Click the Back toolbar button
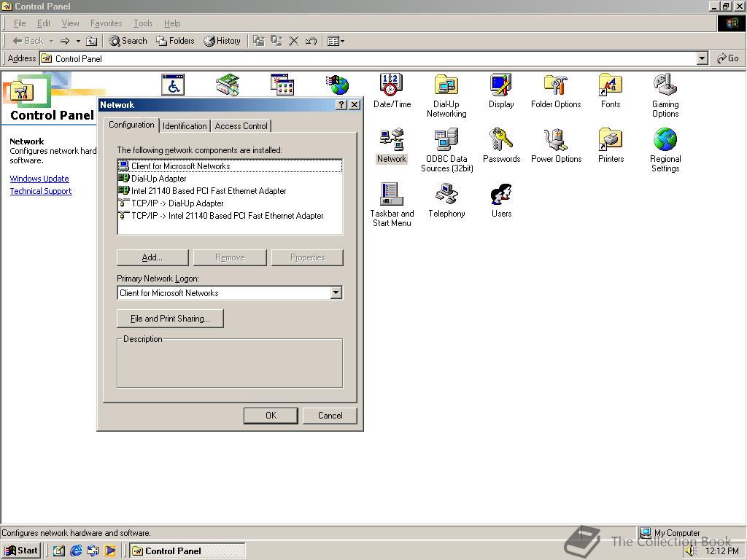Viewport: 747px width, 560px height. pos(28,41)
